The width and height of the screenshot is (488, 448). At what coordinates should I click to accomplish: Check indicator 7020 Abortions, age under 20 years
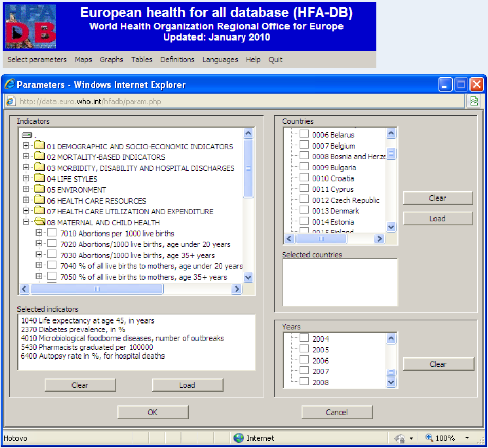point(52,243)
